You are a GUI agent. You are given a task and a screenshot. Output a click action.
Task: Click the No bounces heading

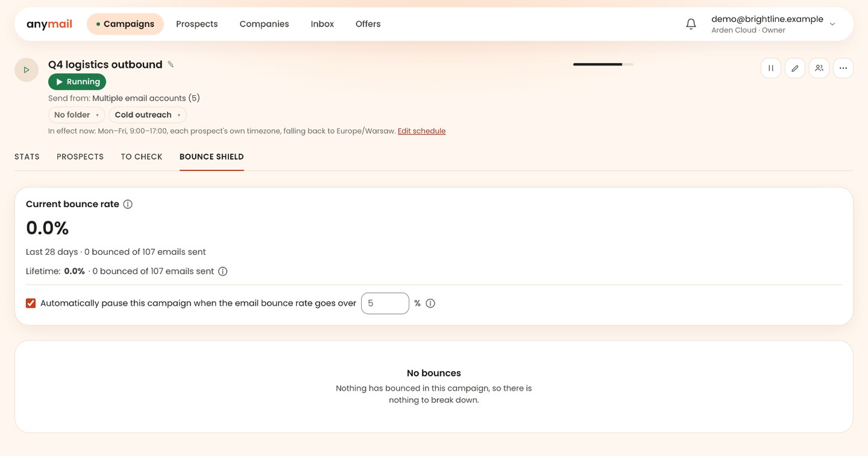pyautogui.click(x=434, y=373)
